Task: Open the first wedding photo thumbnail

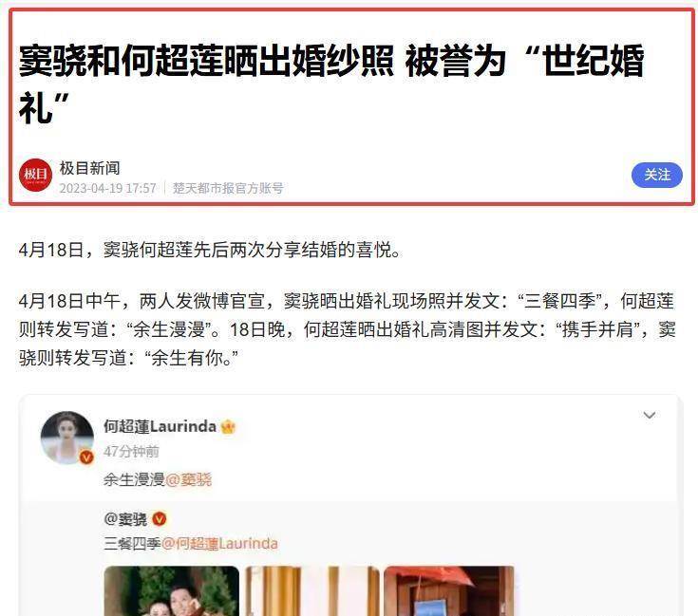Action: point(172,590)
